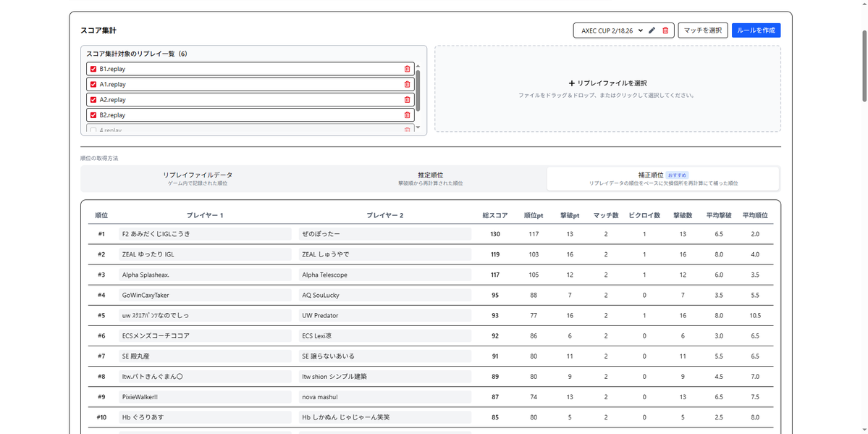Click player field ECSメンズコーチココア
Screen dimensions: 868x434
click(x=205, y=336)
